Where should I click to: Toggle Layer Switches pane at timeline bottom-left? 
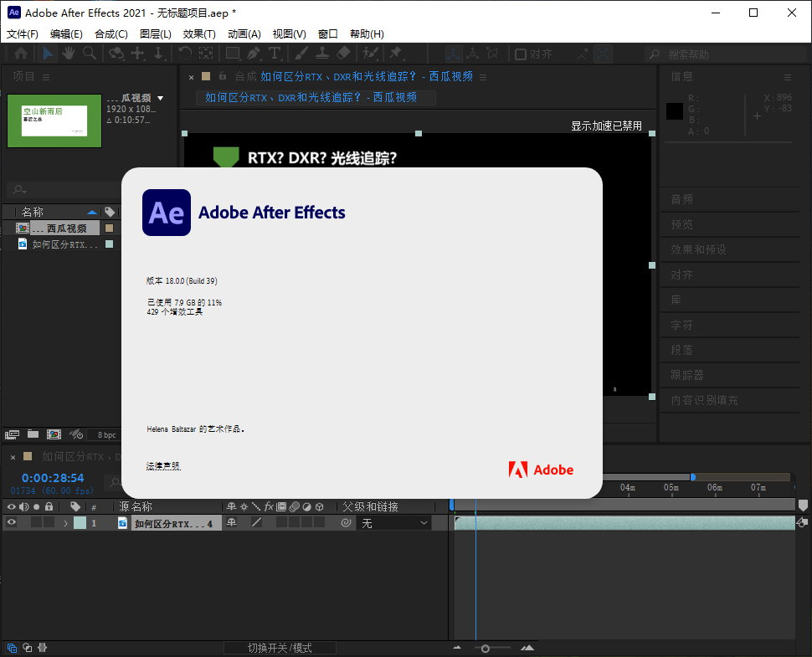12,648
